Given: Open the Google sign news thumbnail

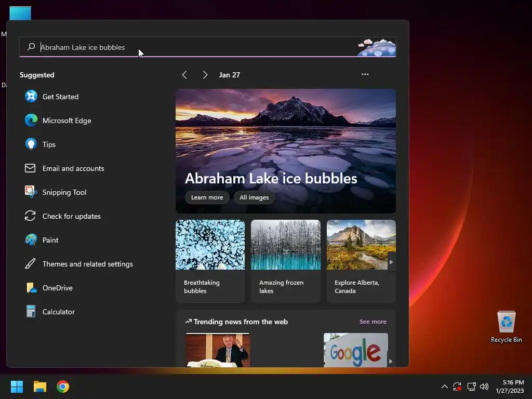Looking at the screenshot, I should point(355,350).
